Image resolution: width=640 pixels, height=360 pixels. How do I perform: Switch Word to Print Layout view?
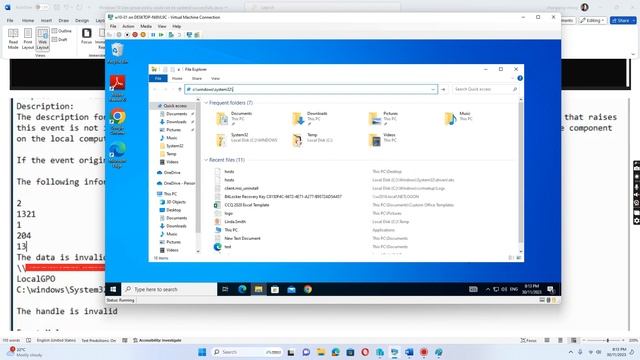pyautogui.click(x=28, y=39)
